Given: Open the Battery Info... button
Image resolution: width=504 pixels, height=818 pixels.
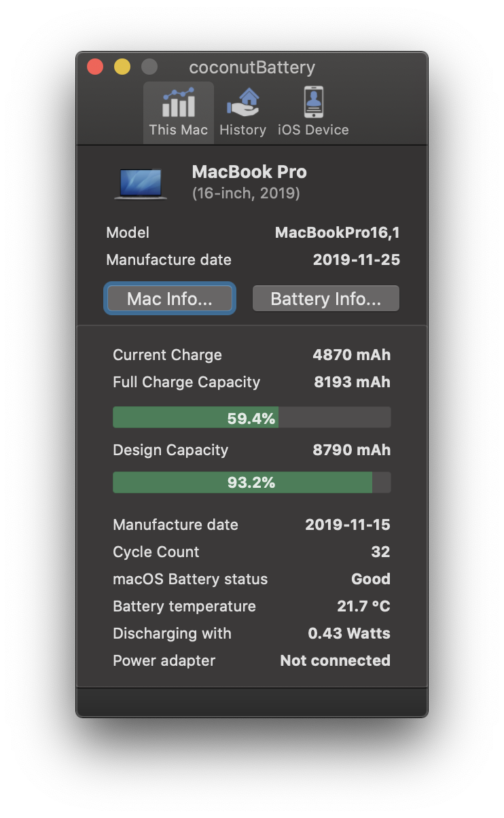Looking at the screenshot, I should [x=326, y=299].
